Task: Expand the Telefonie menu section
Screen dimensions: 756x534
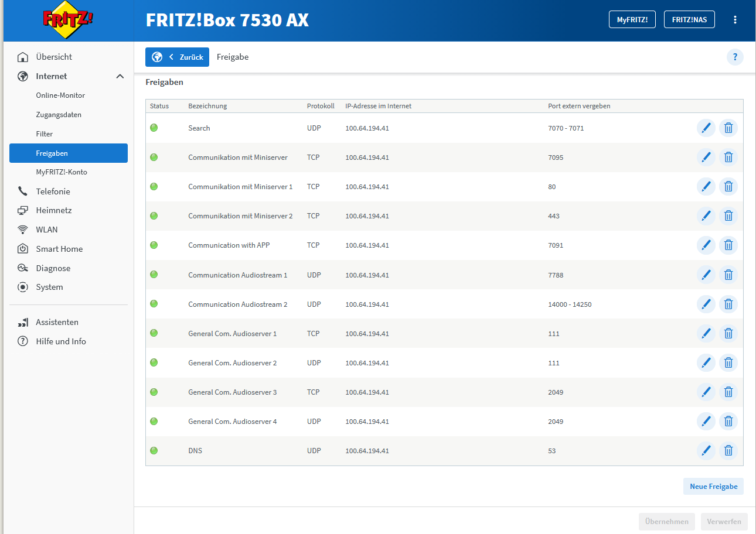Action: click(53, 191)
